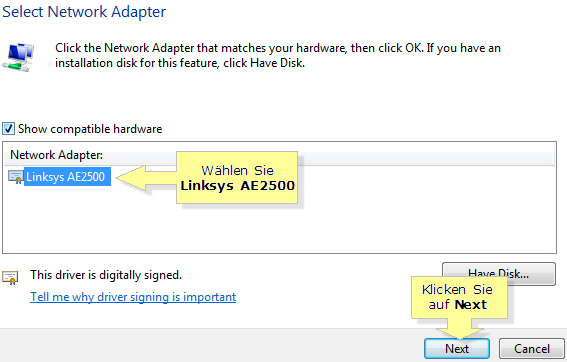567x362 pixels.
Task: Click the empty gray footer area left of Next
Action: tap(210, 346)
